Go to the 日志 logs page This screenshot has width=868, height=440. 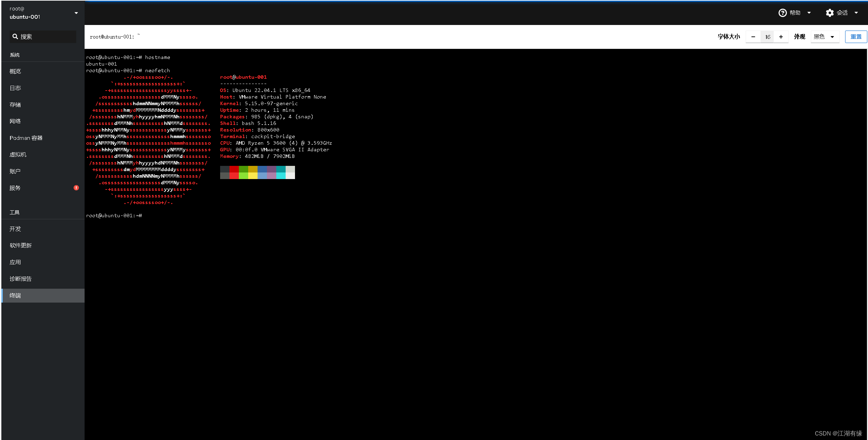click(x=15, y=88)
